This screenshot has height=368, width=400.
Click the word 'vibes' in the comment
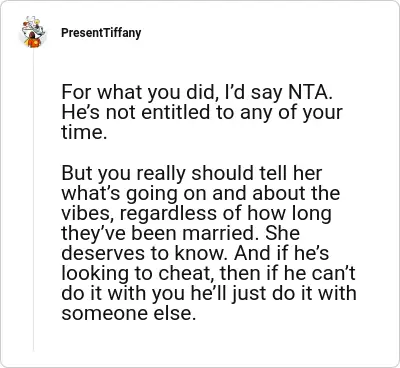coord(88,213)
